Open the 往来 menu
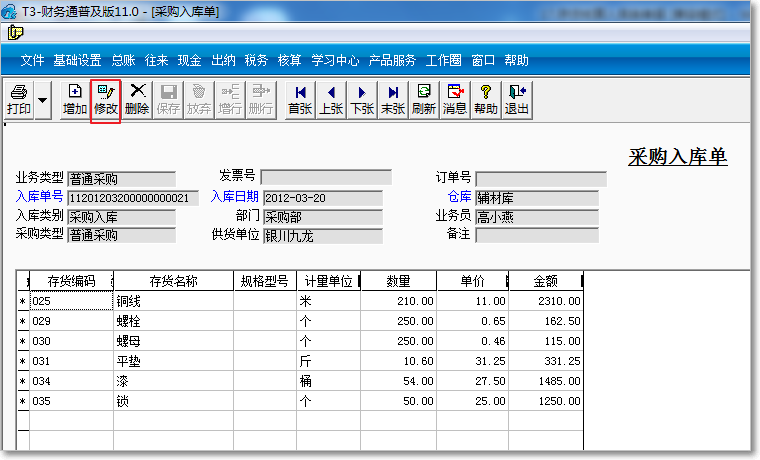This screenshot has height=460, width=760. [x=156, y=61]
